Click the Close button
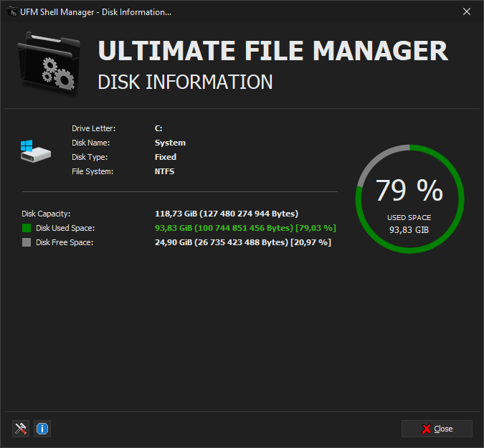 (x=437, y=429)
